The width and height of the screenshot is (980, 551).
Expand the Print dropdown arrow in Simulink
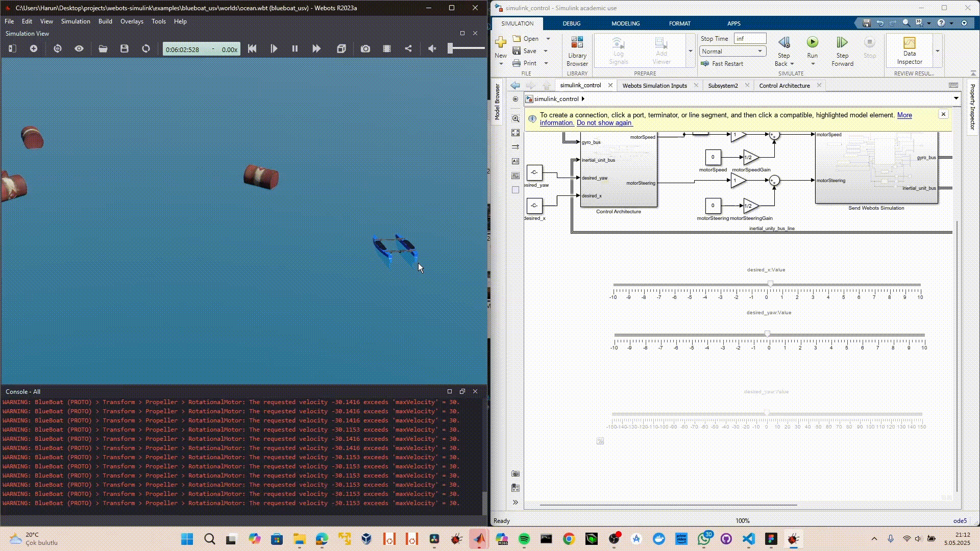(x=546, y=63)
